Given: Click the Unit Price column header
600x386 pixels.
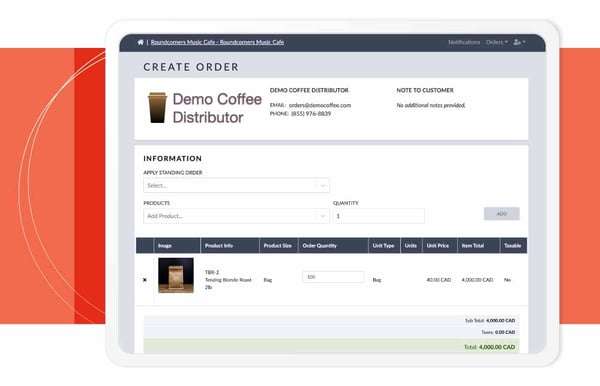Looking at the screenshot, I should (438, 246).
